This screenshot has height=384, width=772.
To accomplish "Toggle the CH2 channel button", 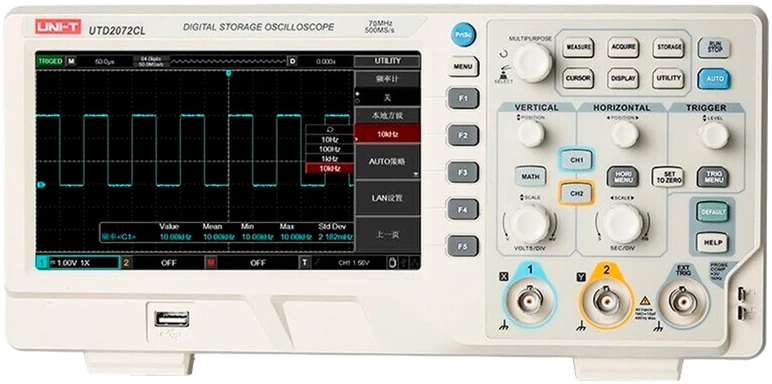I will click(x=577, y=193).
